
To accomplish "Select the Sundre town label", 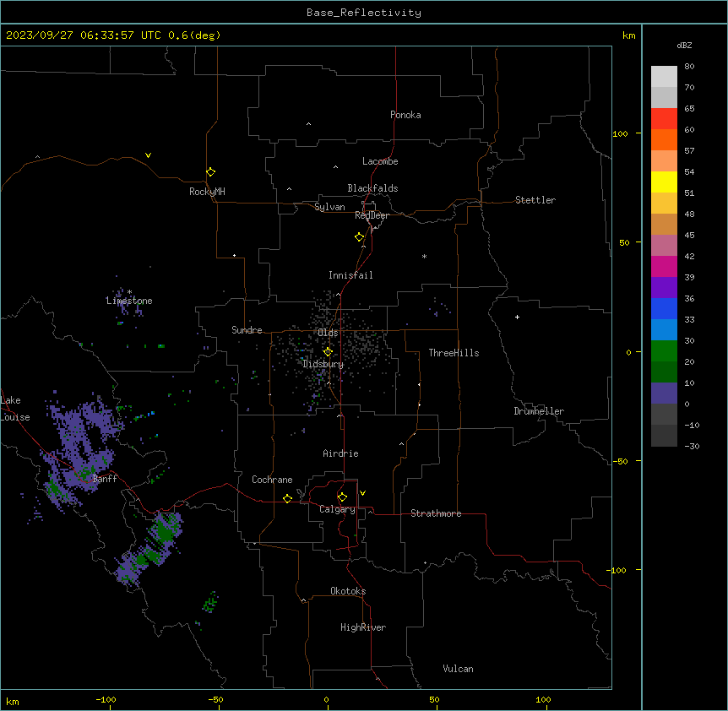I will [x=247, y=330].
